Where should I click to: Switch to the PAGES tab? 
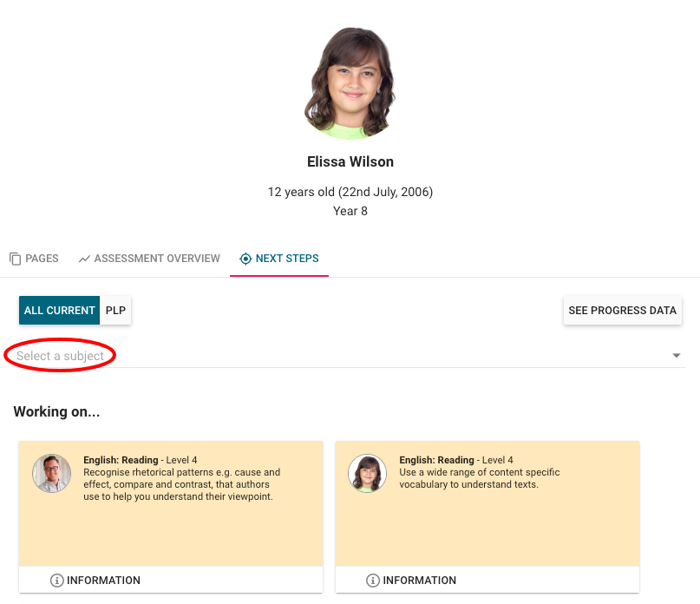(x=34, y=259)
